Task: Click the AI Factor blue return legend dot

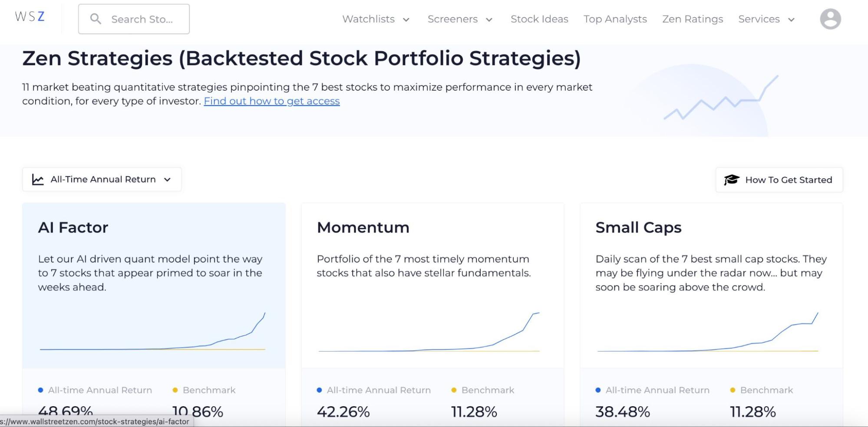Action: tap(41, 390)
